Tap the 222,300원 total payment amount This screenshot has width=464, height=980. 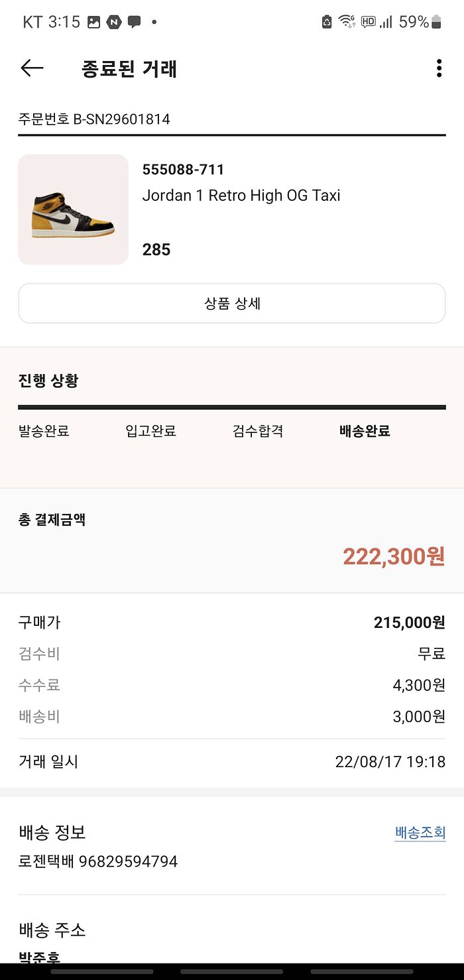[x=394, y=557]
